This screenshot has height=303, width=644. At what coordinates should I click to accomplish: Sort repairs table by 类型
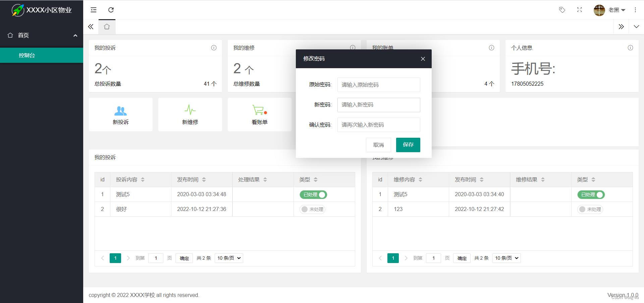click(593, 180)
